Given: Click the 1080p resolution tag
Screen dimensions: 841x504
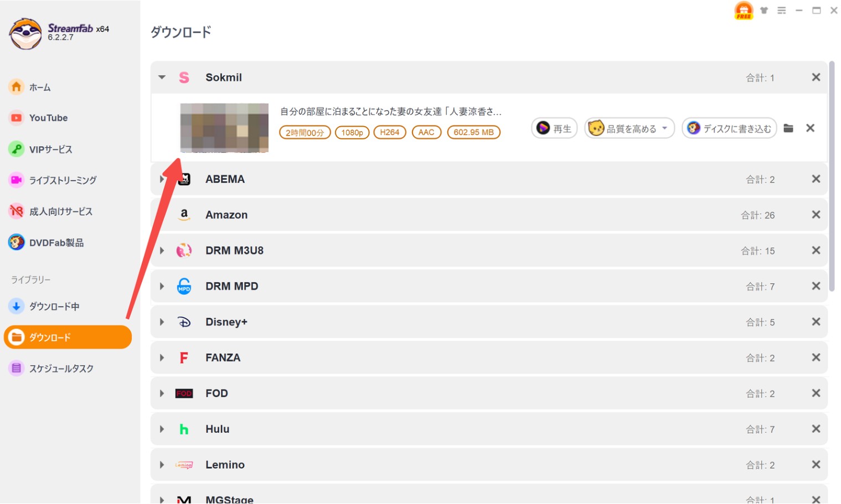Looking at the screenshot, I should [352, 132].
